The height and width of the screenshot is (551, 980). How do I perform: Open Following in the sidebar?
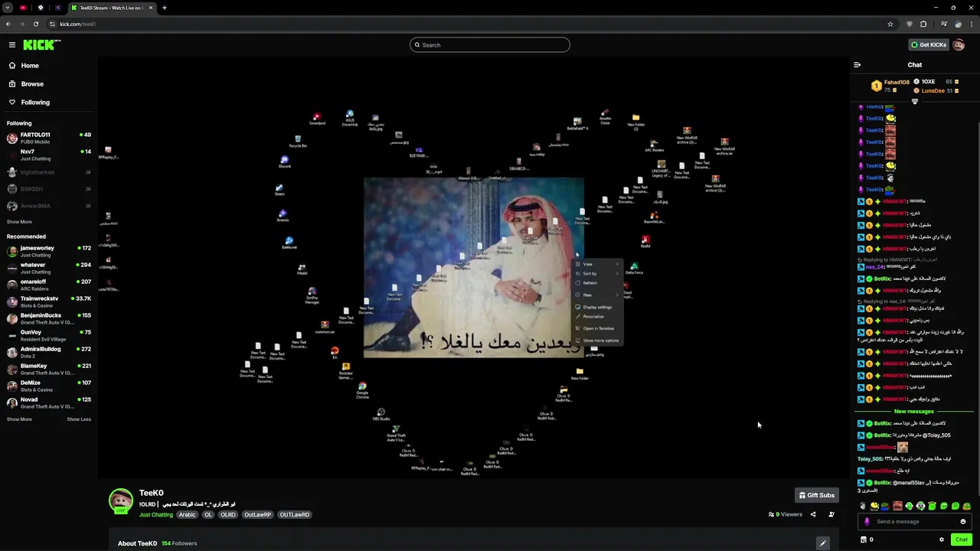(x=49, y=103)
